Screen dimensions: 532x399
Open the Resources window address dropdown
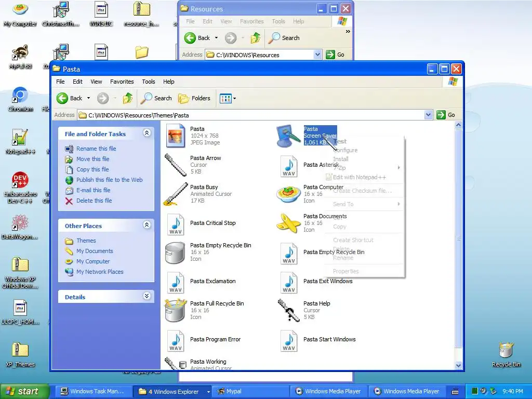[317, 55]
